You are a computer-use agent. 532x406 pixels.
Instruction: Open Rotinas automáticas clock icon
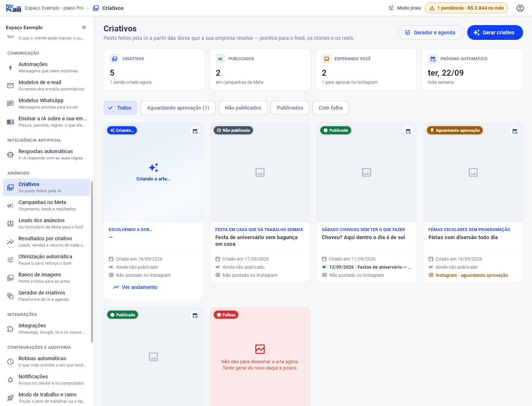point(10,362)
